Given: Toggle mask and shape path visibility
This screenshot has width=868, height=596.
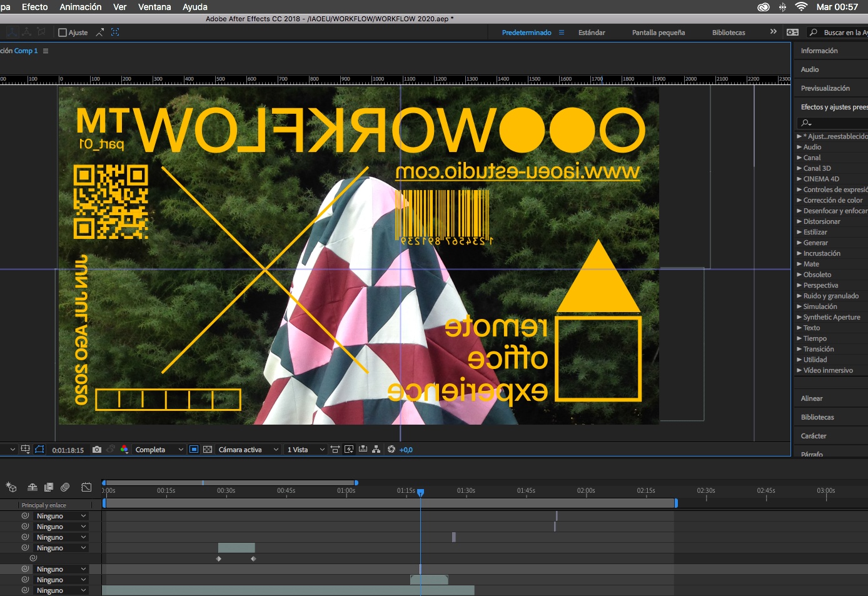Looking at the screenshot, I should click(39, 449).
